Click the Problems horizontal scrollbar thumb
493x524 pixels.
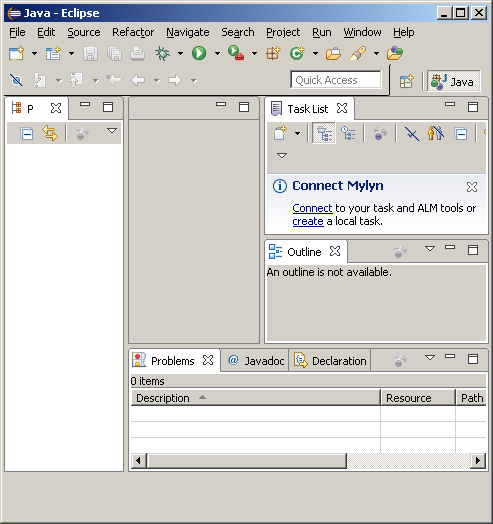click(x=247, y=461)
